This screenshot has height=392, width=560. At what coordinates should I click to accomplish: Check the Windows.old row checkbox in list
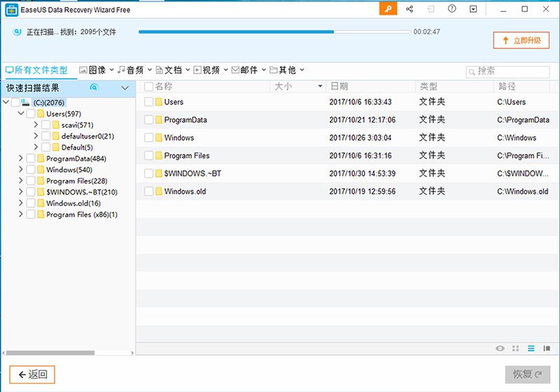pos(148,191)
